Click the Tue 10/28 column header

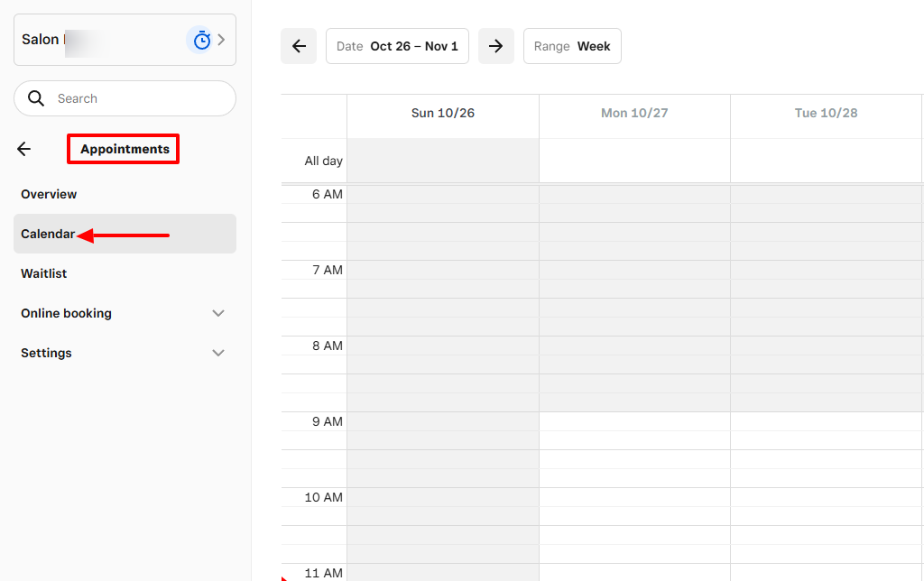(x=826, y=113)
